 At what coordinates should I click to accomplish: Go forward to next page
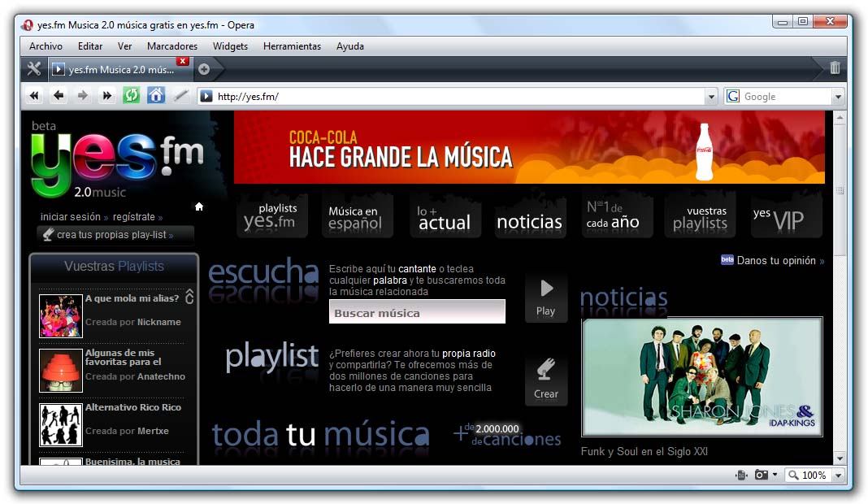(x=82, y=96)
